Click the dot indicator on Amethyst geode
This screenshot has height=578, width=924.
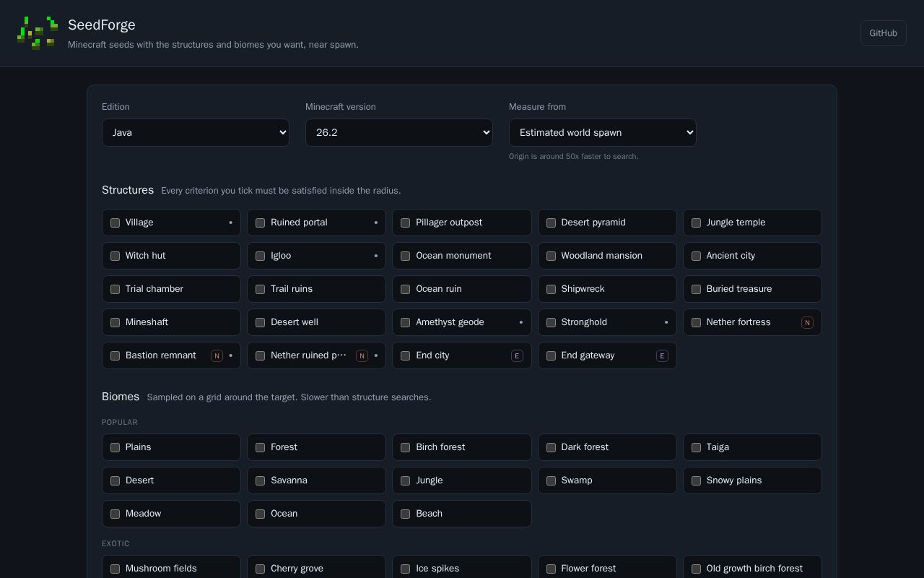point(521,322)
